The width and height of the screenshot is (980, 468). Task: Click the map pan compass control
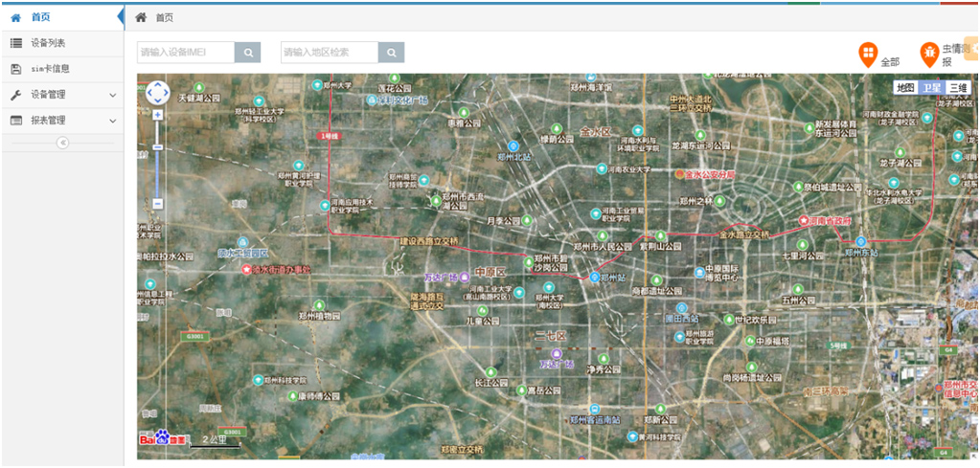[157, 93]
